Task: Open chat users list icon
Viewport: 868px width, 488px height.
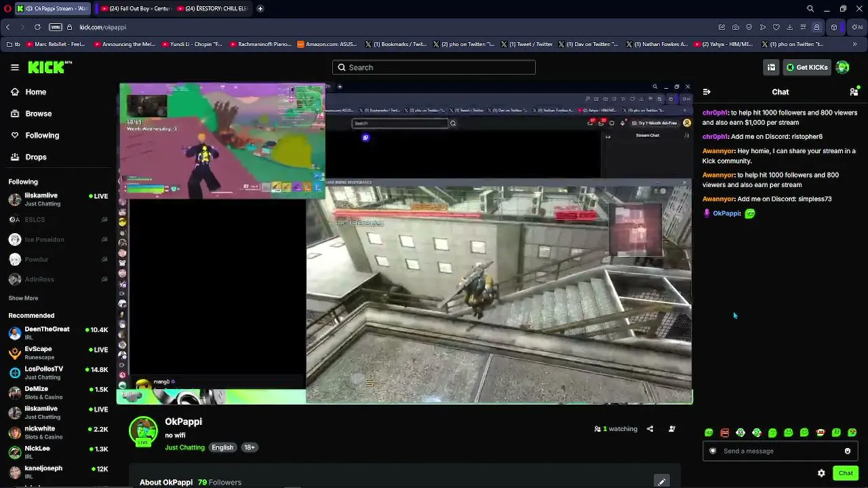Action: [x=854, y=91]
